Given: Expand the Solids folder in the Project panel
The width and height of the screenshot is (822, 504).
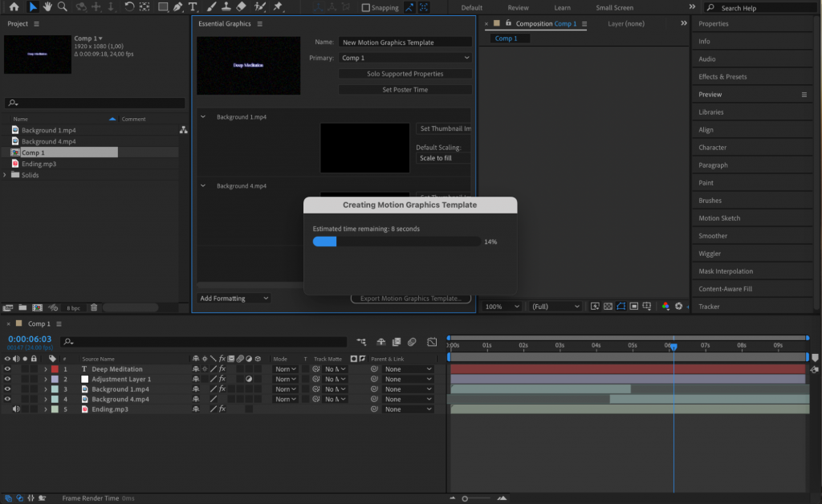Looking at the screenshot, I should pyautogui.click(x=6, y=175).
